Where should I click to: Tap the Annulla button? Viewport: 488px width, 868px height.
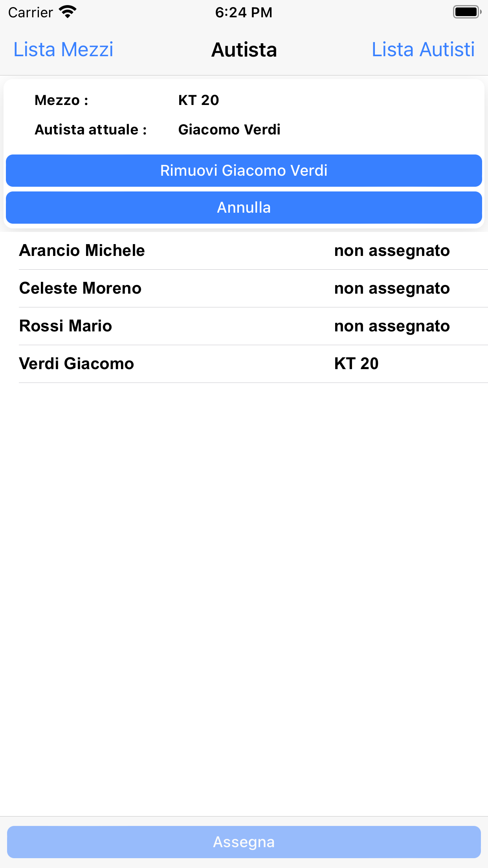[244, 208]
